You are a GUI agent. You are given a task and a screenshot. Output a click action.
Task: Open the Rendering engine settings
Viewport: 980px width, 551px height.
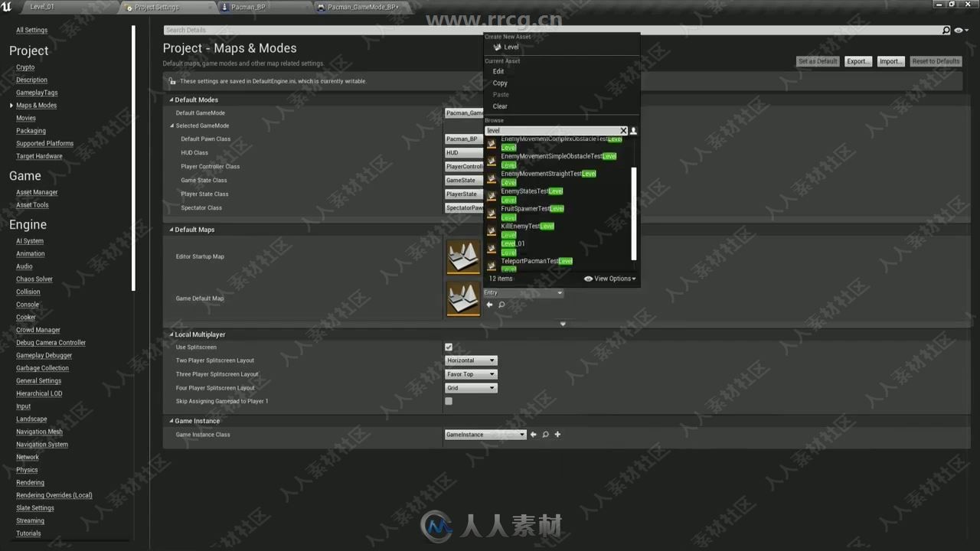pyautogui.click(x=30, y=483)
